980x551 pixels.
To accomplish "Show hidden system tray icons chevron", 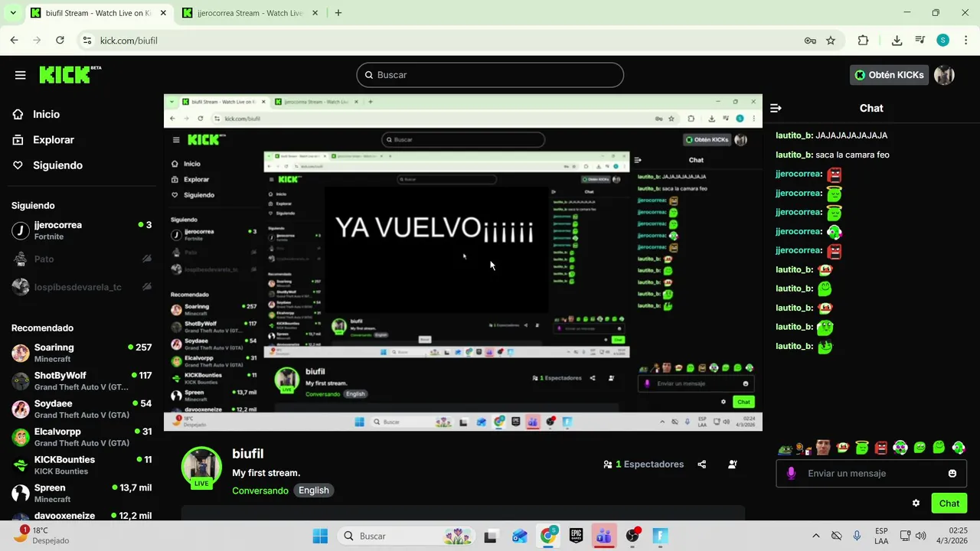I will click(815, 536).
